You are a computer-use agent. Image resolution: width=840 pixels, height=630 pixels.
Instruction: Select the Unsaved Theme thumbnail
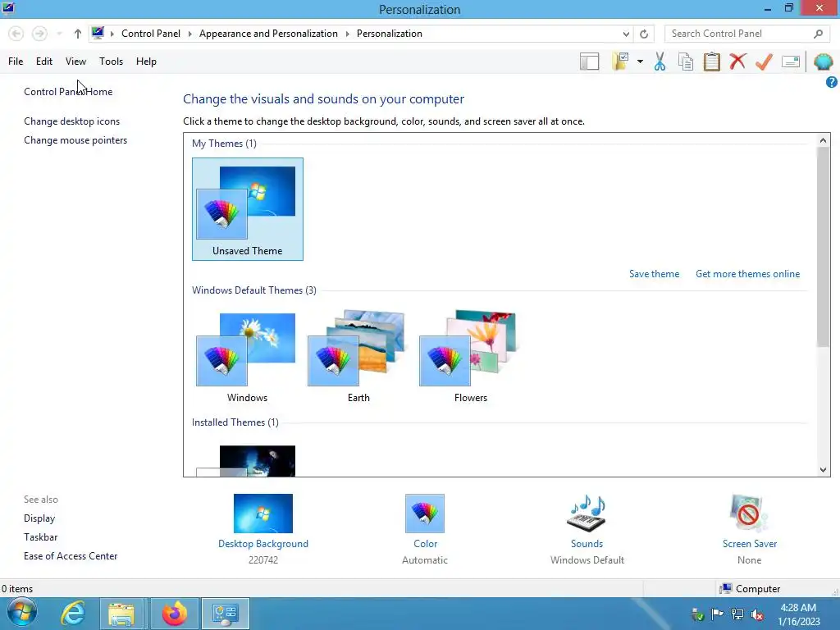click(248, 209)
